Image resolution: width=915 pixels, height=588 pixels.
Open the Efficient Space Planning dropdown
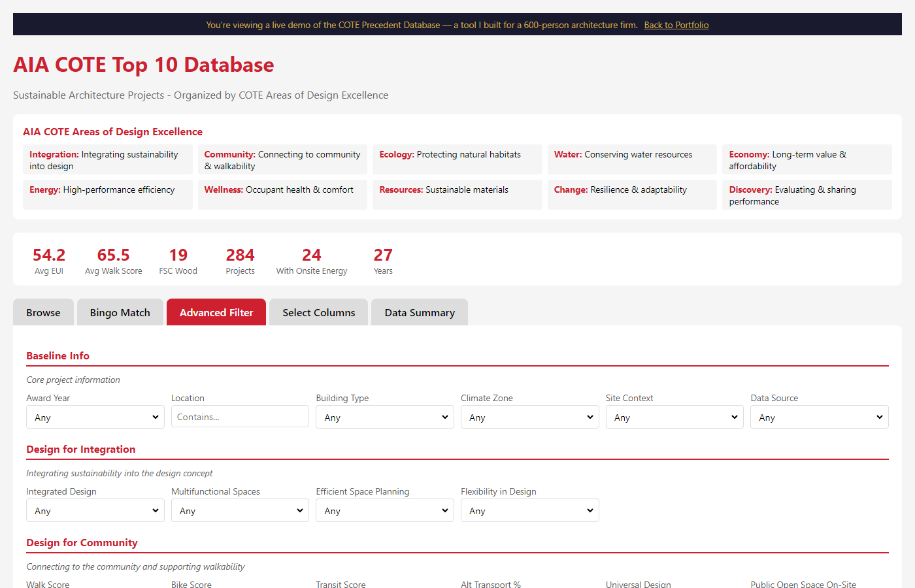point(385,510)
